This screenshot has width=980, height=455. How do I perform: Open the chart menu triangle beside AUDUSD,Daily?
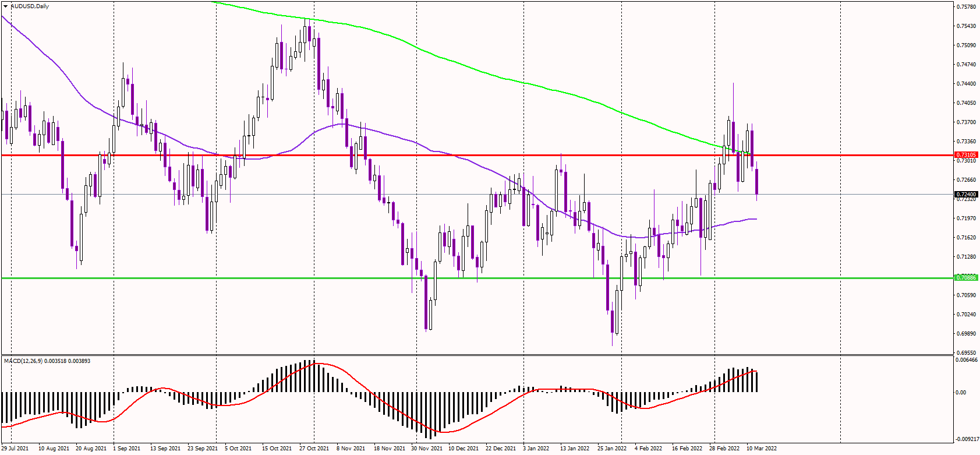pos(5,6)
